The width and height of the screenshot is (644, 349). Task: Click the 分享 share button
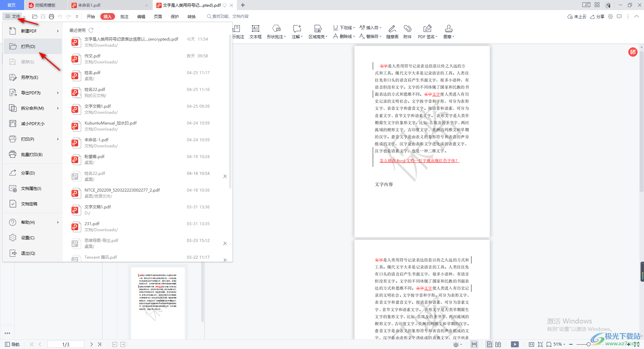pyautogui.click(x=597, y=16)
